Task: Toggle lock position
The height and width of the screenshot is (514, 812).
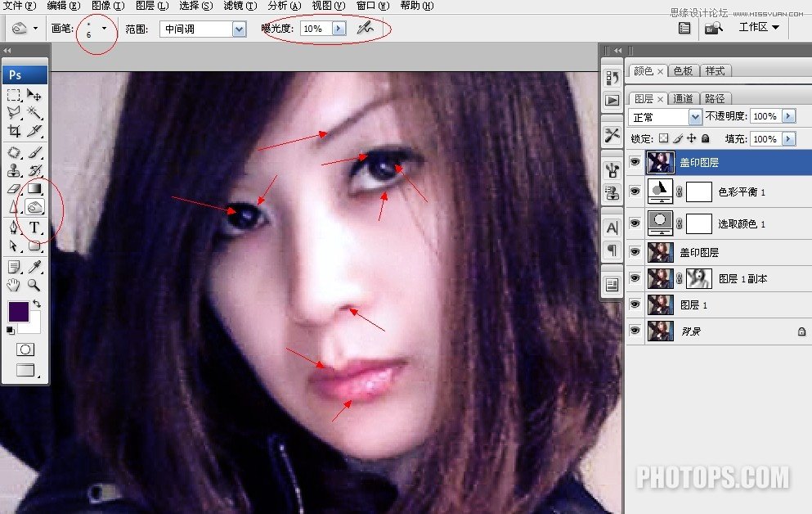Action: [691, 138]
